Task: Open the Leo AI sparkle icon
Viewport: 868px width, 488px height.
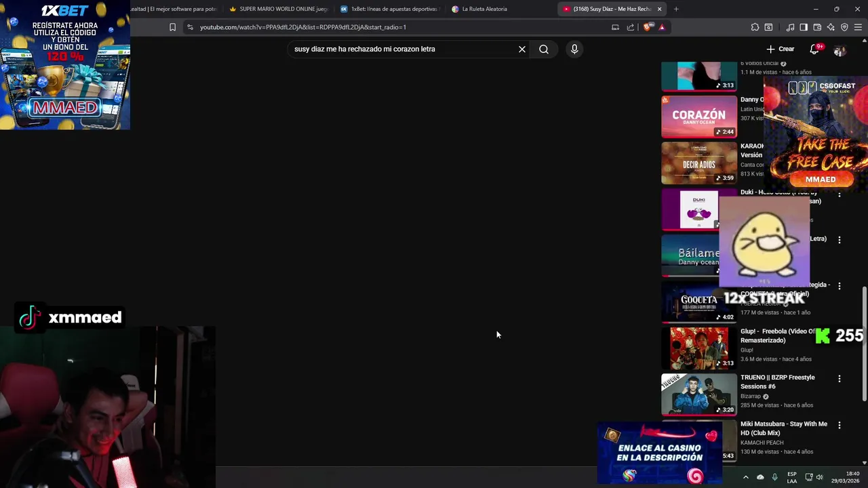Action: (x=831, y=27)
